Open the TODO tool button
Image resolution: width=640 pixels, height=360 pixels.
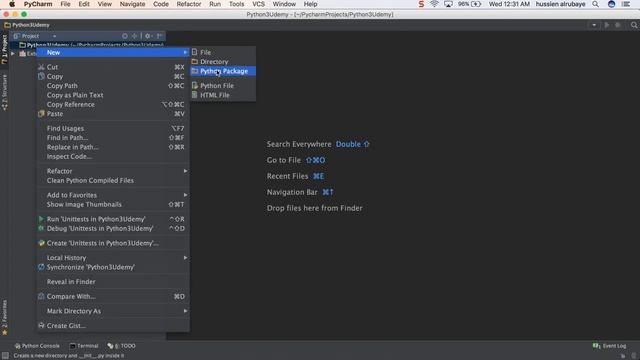122,346
